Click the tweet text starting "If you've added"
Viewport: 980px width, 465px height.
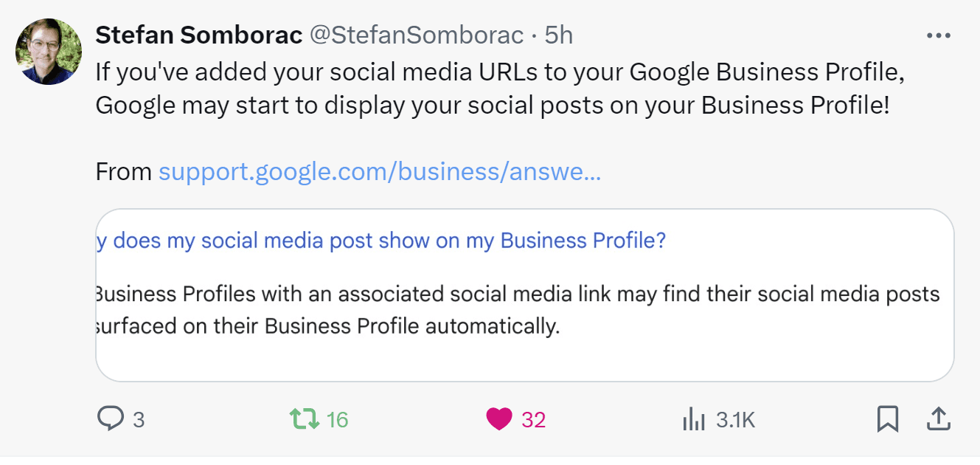[499, 89]
